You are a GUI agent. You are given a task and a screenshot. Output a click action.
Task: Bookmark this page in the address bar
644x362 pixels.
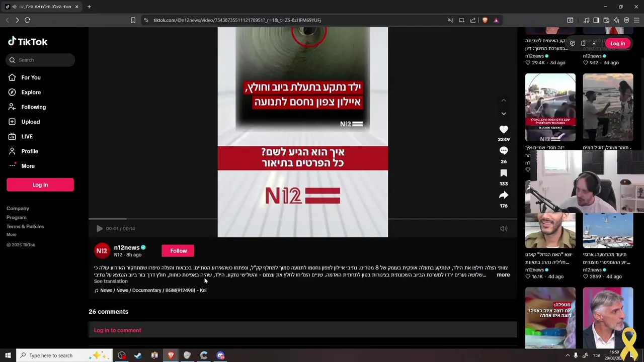pos(133,20)
